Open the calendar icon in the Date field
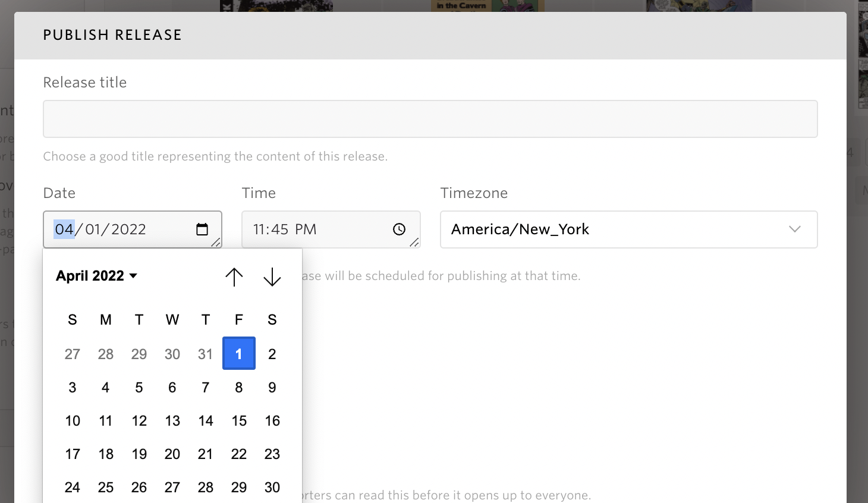 point(203,229)
